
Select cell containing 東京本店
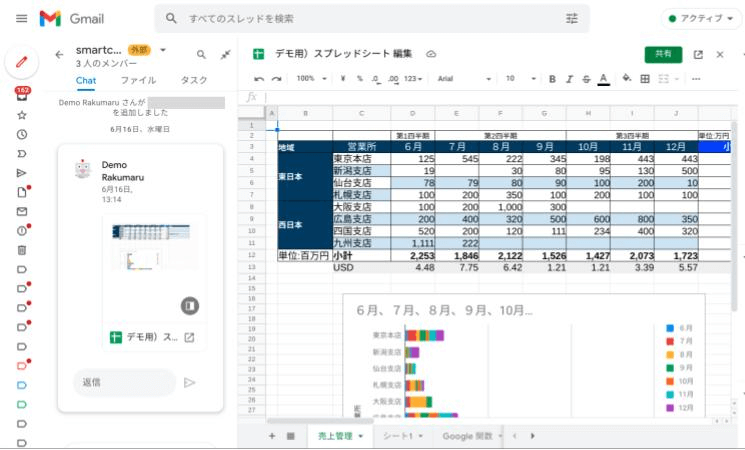coord(362,158)
